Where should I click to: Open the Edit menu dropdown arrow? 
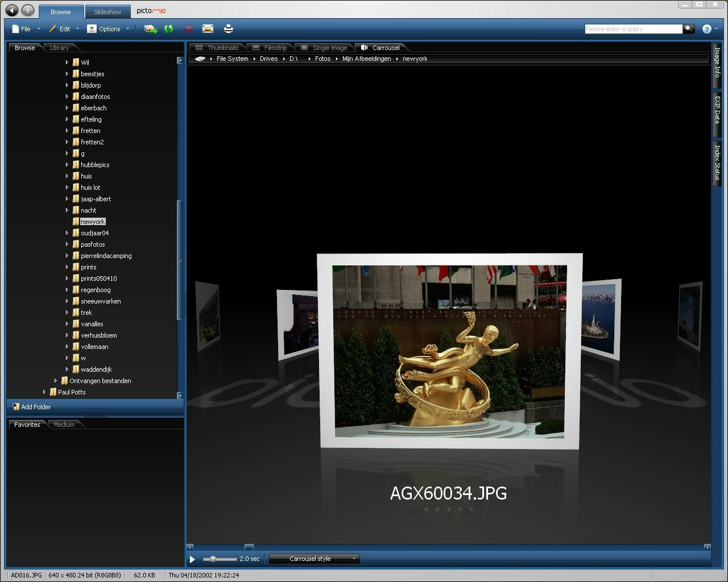[77, 29]
